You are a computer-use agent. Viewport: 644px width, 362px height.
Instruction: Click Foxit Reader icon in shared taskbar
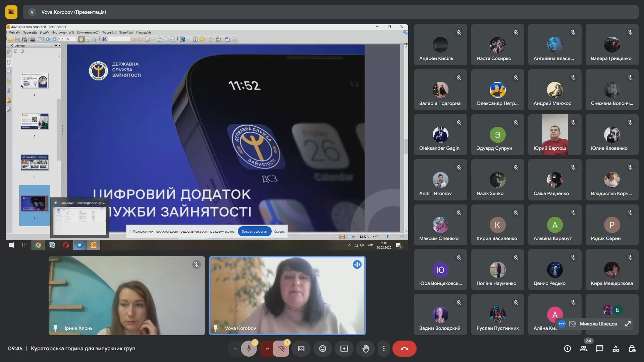pyautogui.click(x=94, y=245)
